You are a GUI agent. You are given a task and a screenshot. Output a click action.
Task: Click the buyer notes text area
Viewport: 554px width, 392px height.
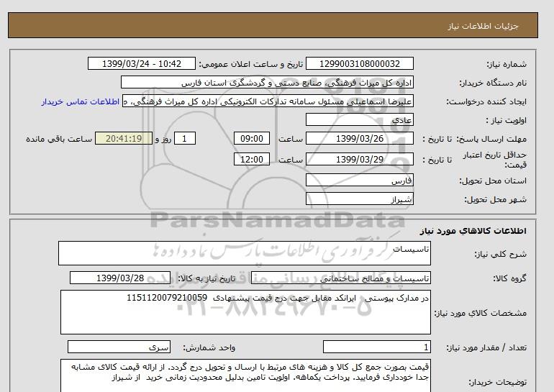245,375
